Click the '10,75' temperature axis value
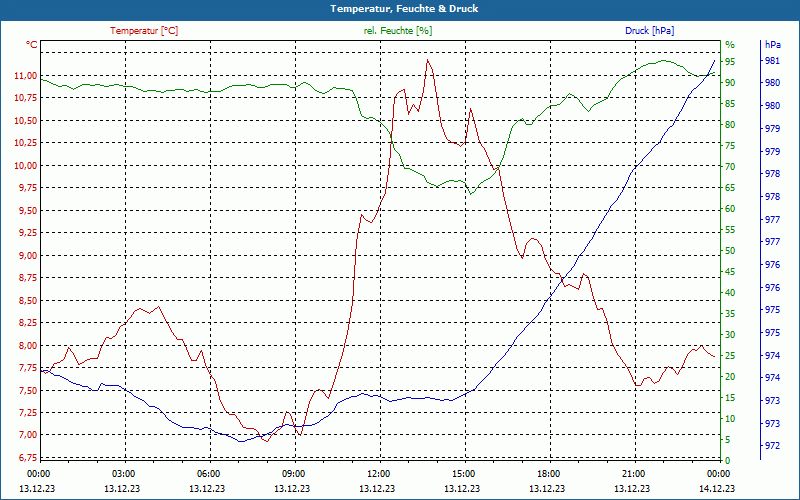 click(x=26, y=98)
